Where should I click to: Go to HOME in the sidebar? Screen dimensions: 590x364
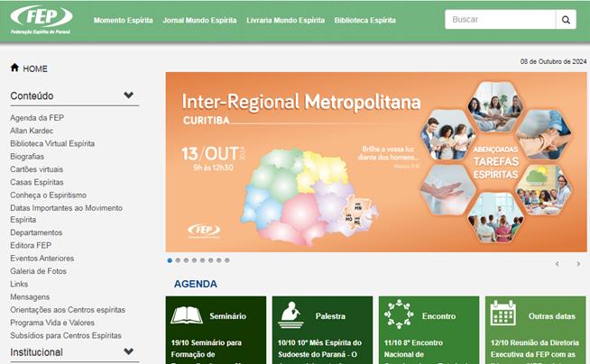click(x=35, y=68)
